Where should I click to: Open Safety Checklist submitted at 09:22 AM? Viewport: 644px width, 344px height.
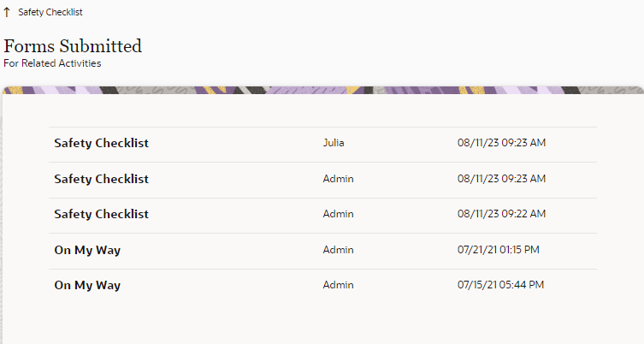point(101,214)
